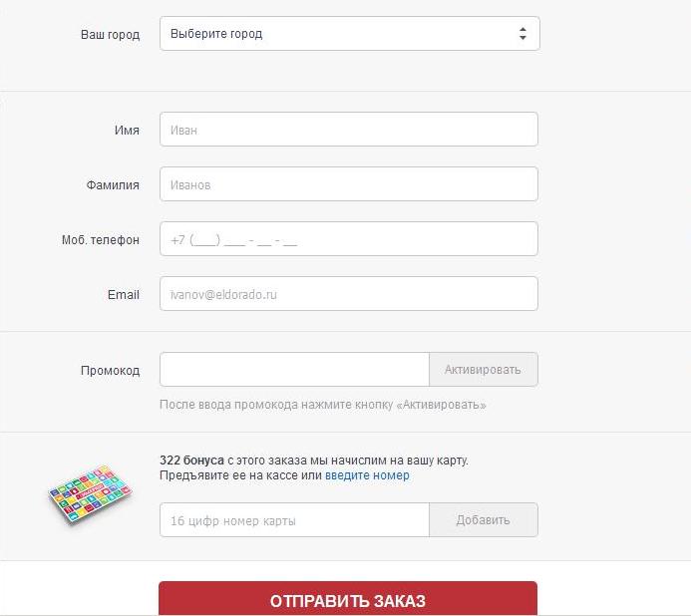Open the "Выберите город" city dropdown

click(339, 34)
